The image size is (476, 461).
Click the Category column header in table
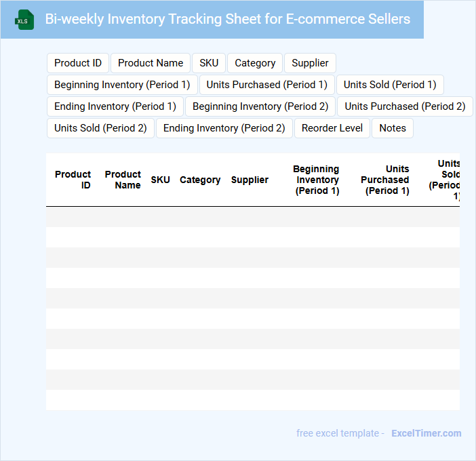(200, 180)
